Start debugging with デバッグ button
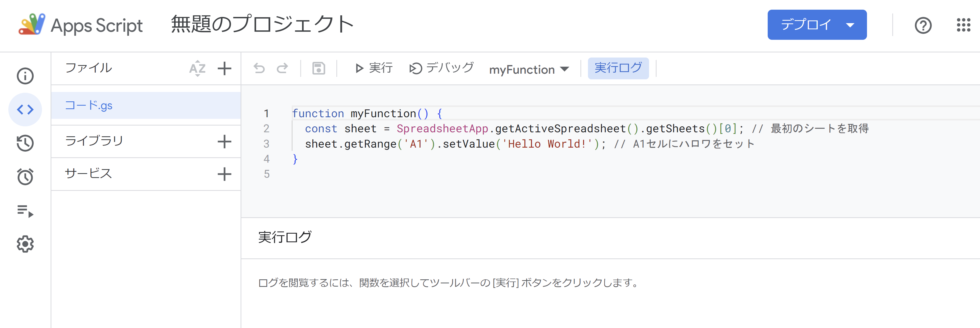This screenshot has height=328, width=980. [x=441, y=68]
